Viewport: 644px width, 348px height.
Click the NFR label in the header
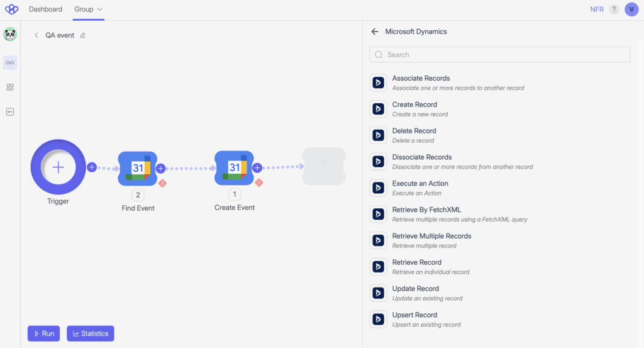click(597, 9)
